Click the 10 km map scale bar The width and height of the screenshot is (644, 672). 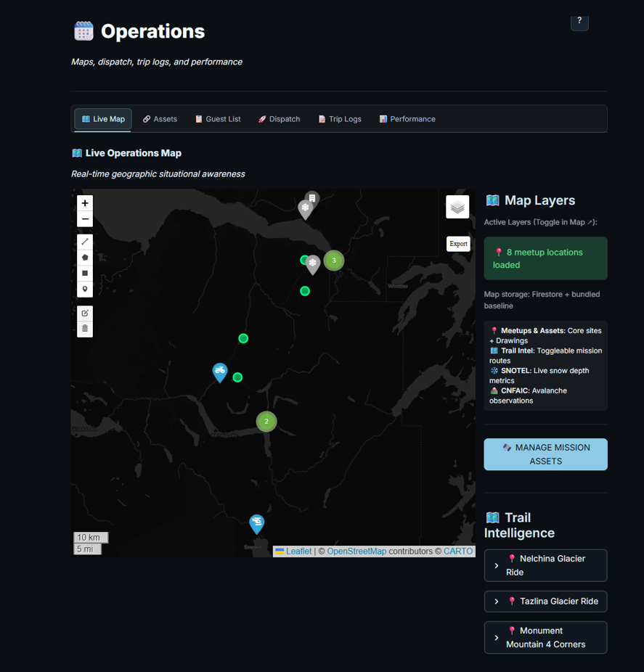point(91,538)
